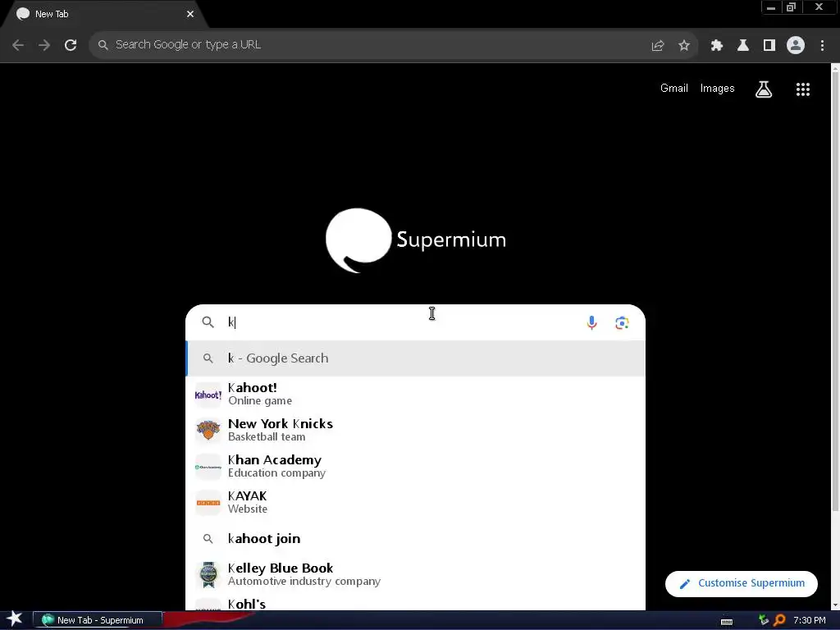This screenshot has width=840, height=630.
Task: Select the Kahoot! suggestion
Action: coord(416,395)
